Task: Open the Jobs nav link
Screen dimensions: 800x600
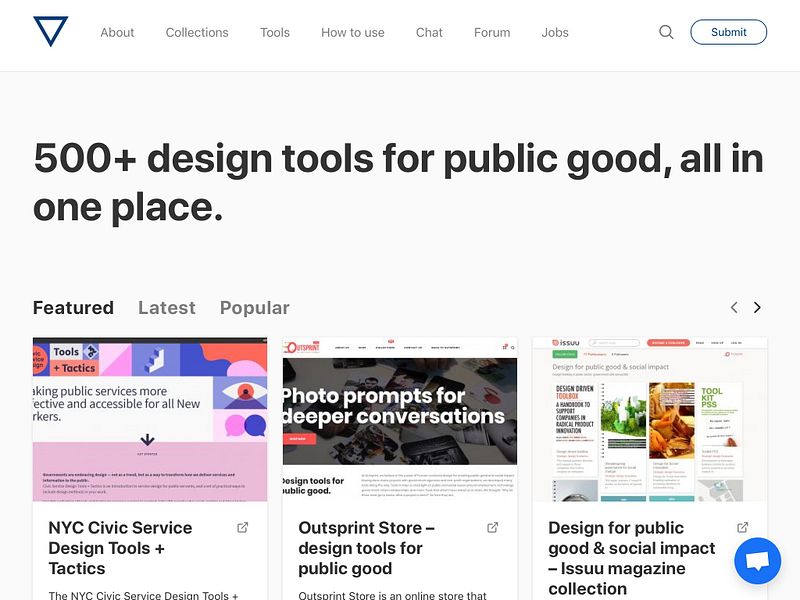Action: point(555,33)
